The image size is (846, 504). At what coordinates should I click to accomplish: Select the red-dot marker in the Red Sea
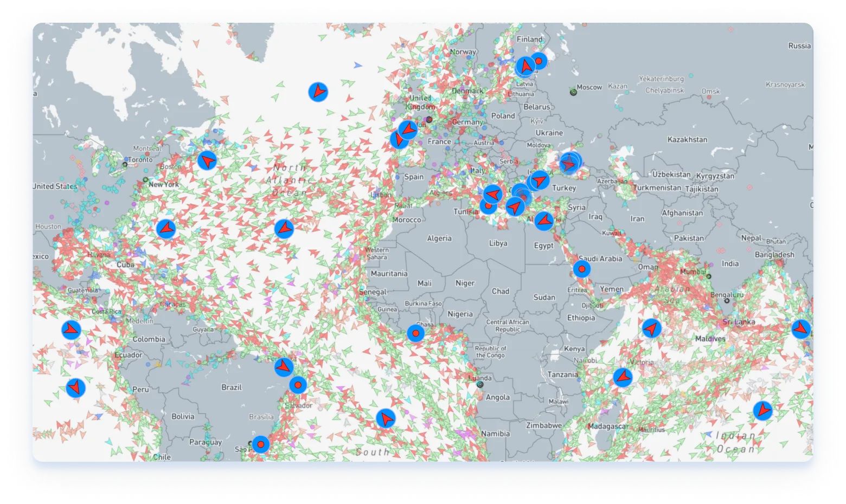pos(582,269)
